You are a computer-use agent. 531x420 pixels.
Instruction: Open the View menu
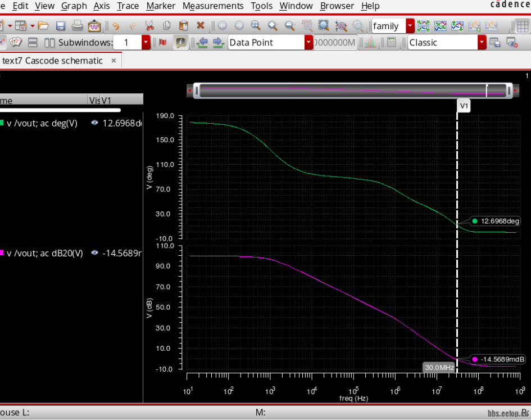point(44,6)
